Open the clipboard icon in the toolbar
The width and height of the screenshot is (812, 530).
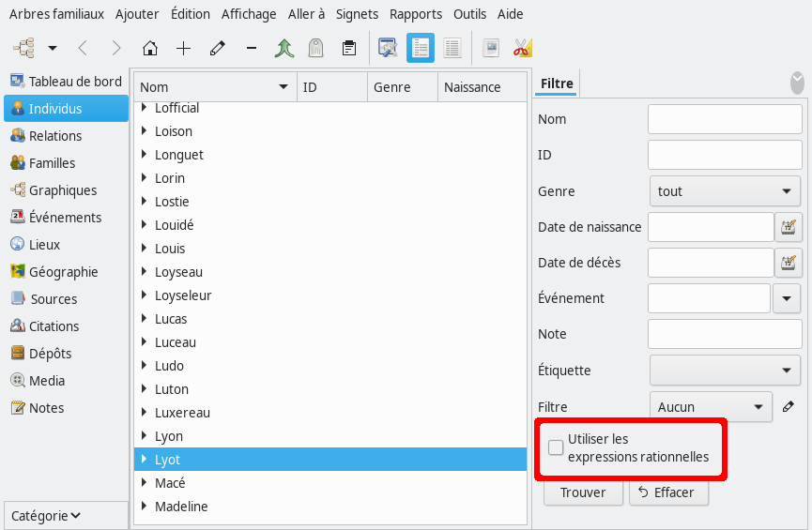tap(349, 49)
